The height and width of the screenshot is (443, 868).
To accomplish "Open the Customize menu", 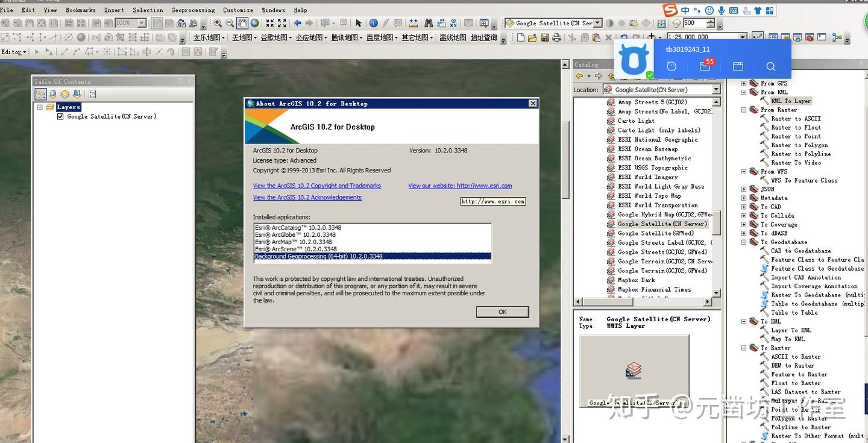I will [x=238, y=10].
